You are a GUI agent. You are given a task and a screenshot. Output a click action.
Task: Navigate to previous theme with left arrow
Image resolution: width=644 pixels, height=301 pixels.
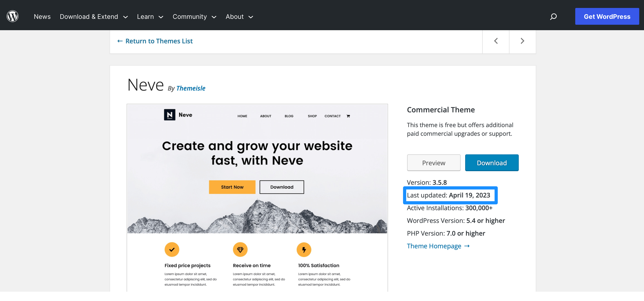[x=496, y=41]
